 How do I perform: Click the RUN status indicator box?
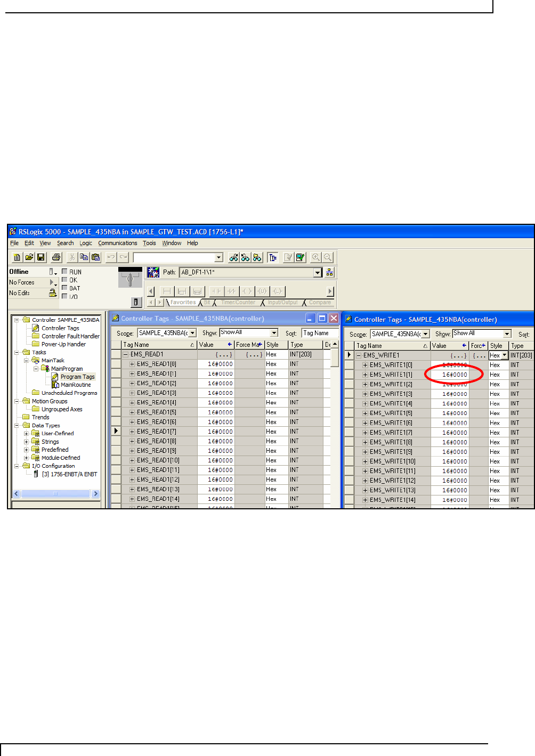64,271
